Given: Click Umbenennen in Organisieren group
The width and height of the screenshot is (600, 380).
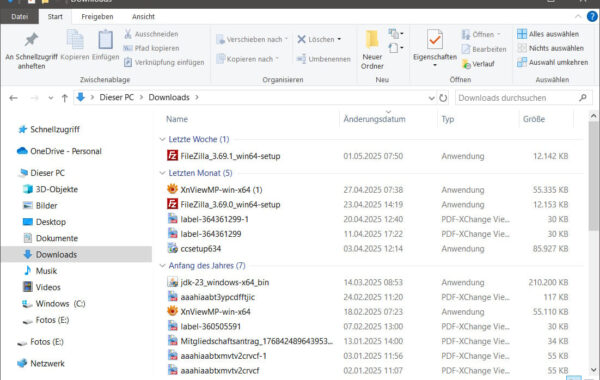Looking at the screenshot, I should pyautogui.click(x=324, y=59).
